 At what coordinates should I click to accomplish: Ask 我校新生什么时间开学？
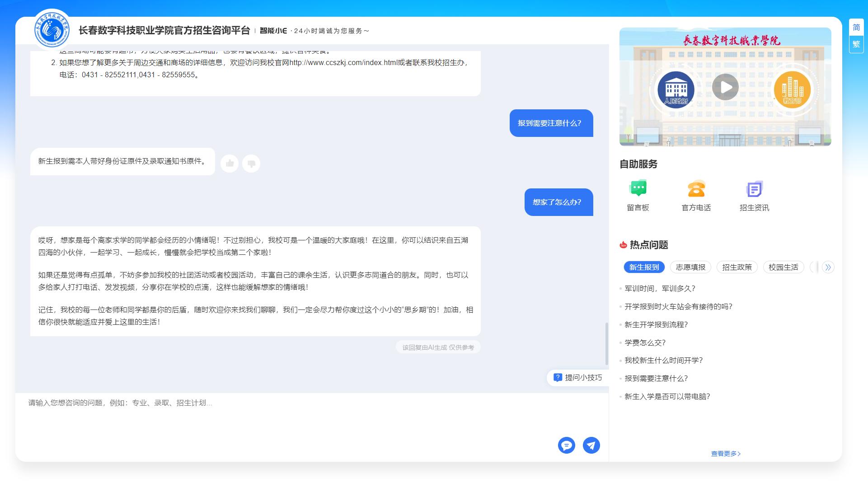point(664,361)
